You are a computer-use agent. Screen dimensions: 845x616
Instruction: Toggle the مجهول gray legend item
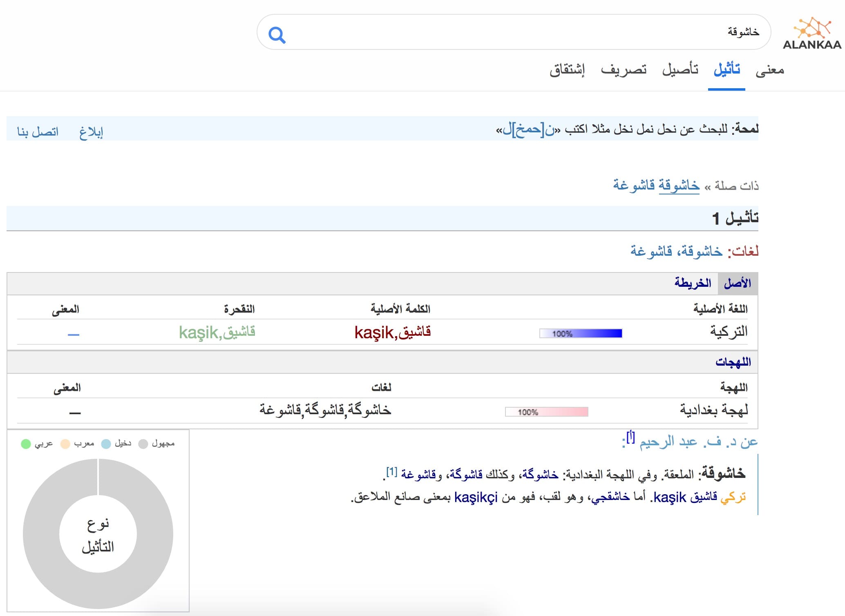157,444
